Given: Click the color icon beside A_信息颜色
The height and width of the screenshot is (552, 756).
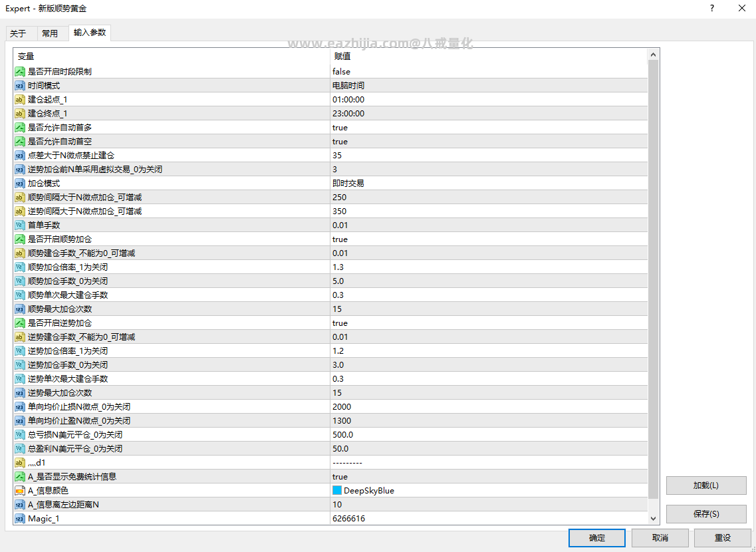Looking at the screenshot, I should [20, 491].
